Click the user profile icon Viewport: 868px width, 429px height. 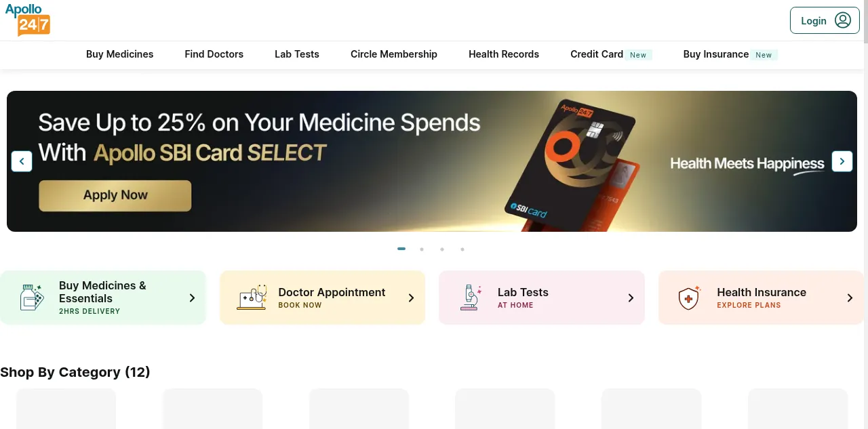842,20
